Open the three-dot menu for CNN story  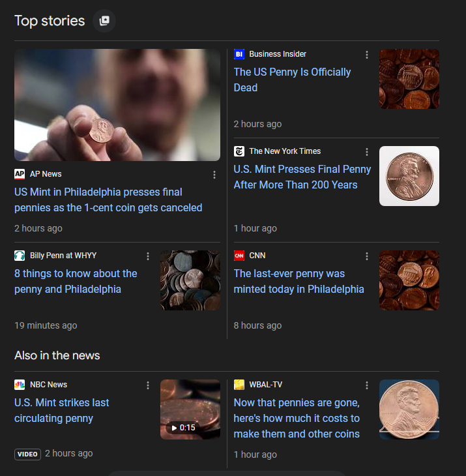367,256
